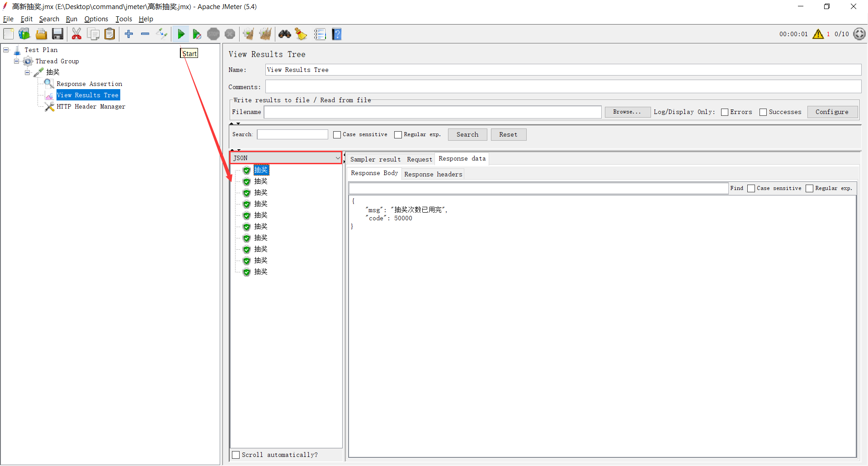Viewport: 868px width, 466px height.
Task: Click the Search button
Action: point(467,134)
